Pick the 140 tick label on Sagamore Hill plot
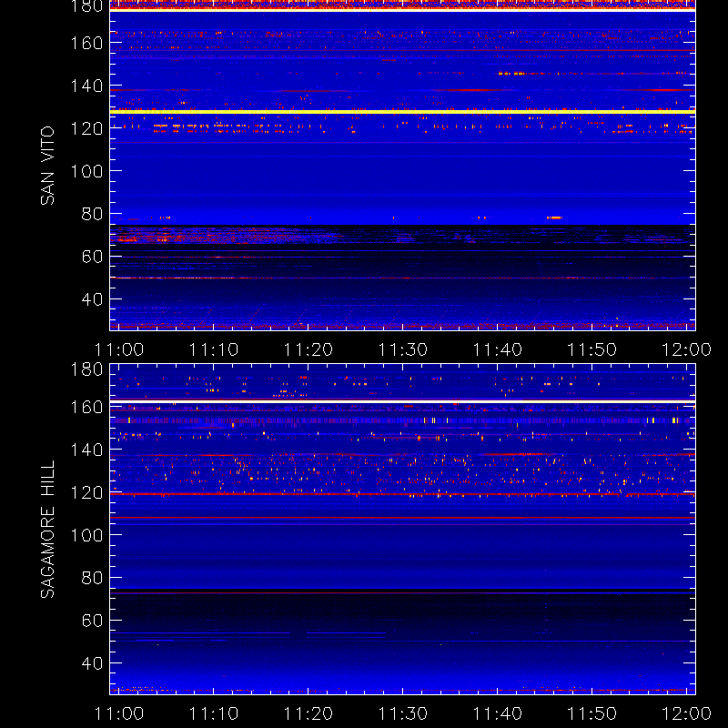Image resolution: width=728 pixels, height=728 pixels. (x=86, y=450)
